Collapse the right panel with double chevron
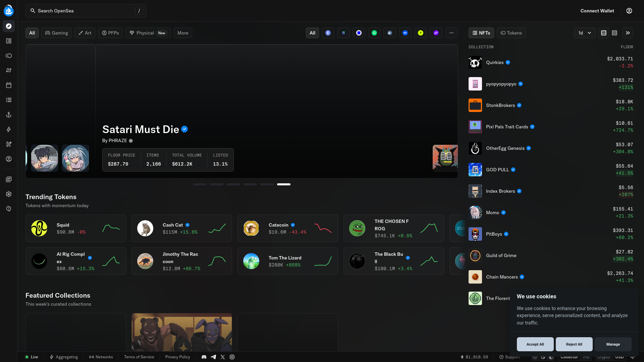644x362 pixels. 628,33
